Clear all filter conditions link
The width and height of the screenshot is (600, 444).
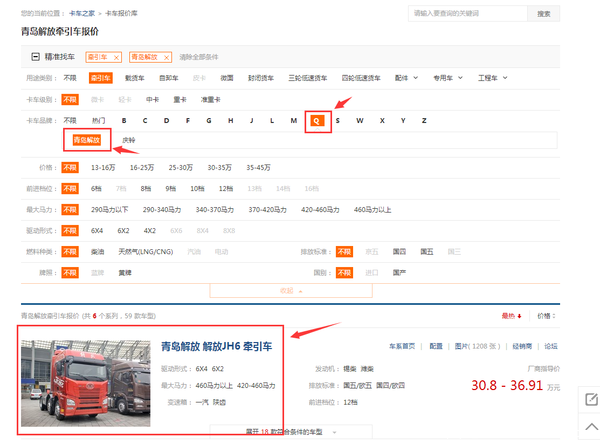[x=199, y=57]
